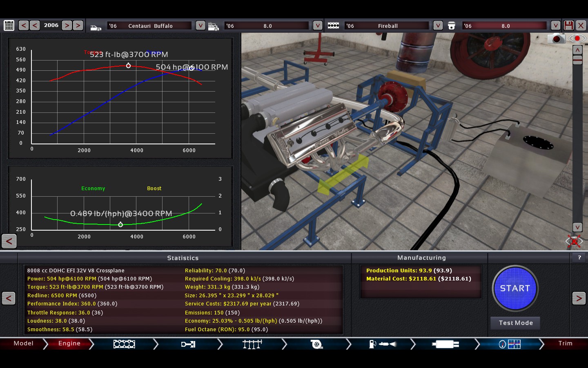Start the engine test with START

point(515,288)
